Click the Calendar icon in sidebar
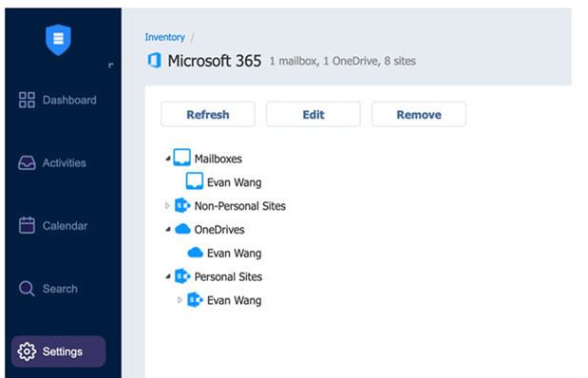The image size is (588, 378). [27, 225]
